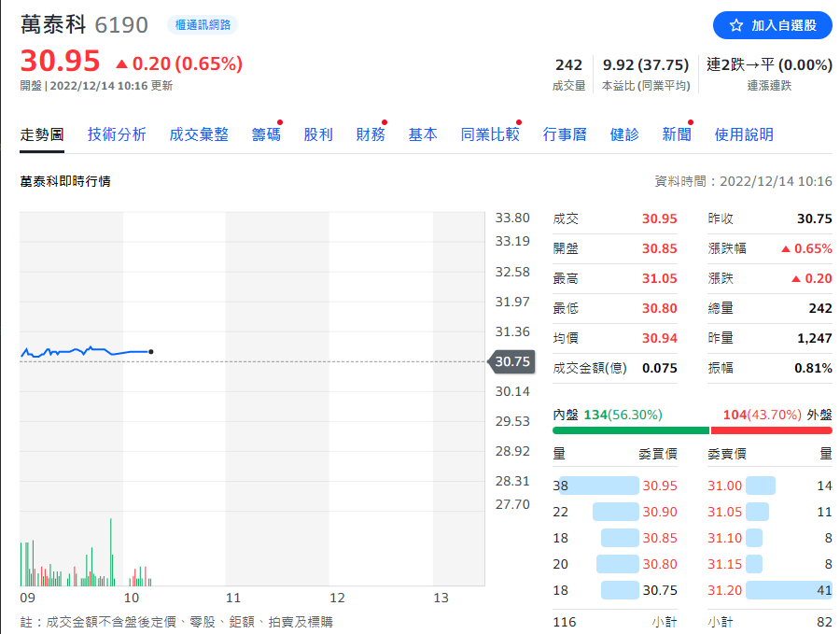Click the 30.75 previous close price marker
The width and height of the screenshot is (840, 634).
pyautogui.click(x=511, y=361)
